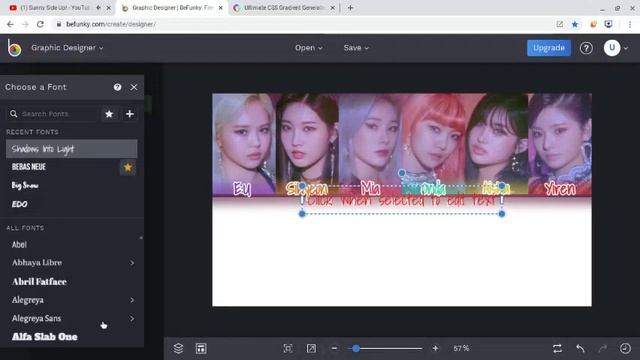Expand Alegreya font variants
The height and width of the screenshot is (360, 640).
[x=132, y=300]
